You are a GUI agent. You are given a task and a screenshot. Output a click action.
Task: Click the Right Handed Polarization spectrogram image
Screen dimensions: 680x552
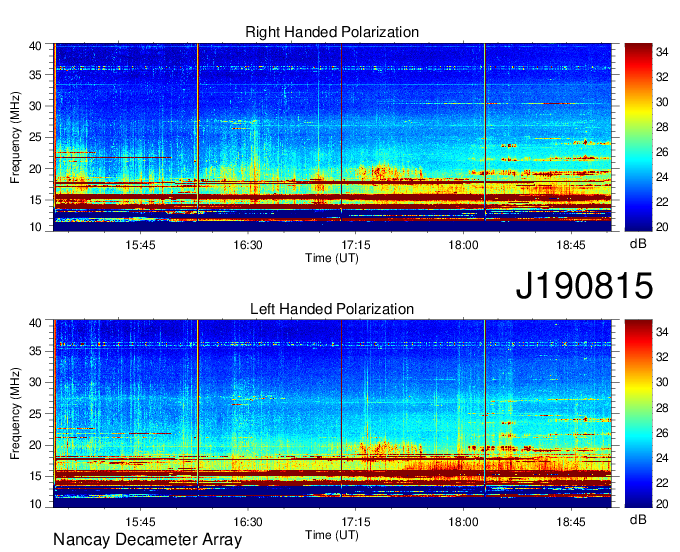click(332, 137)
